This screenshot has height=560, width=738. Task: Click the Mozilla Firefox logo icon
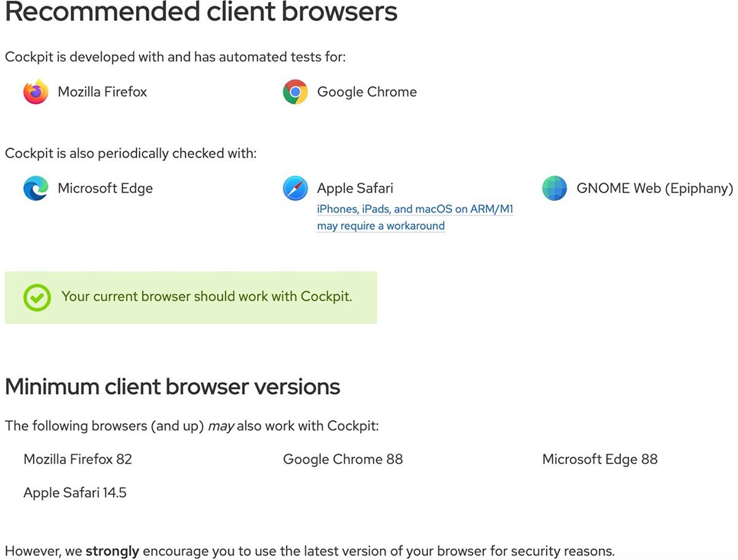(x=36, y=92)
